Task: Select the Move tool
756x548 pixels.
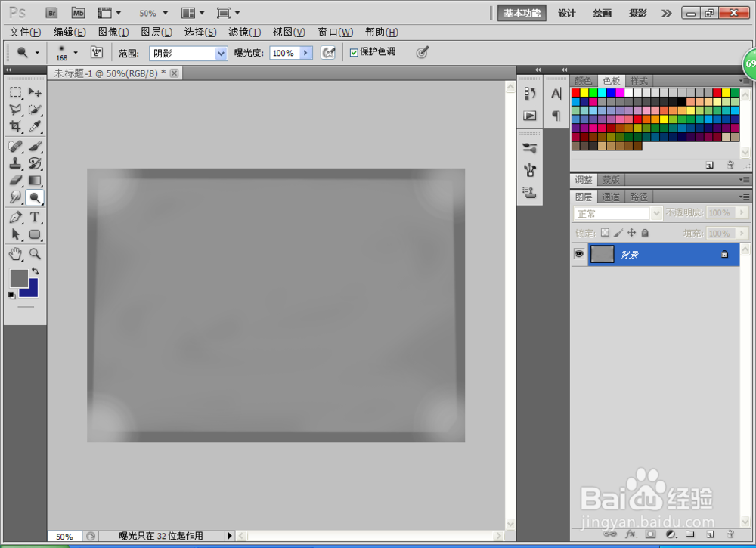Action: [35, 91]
